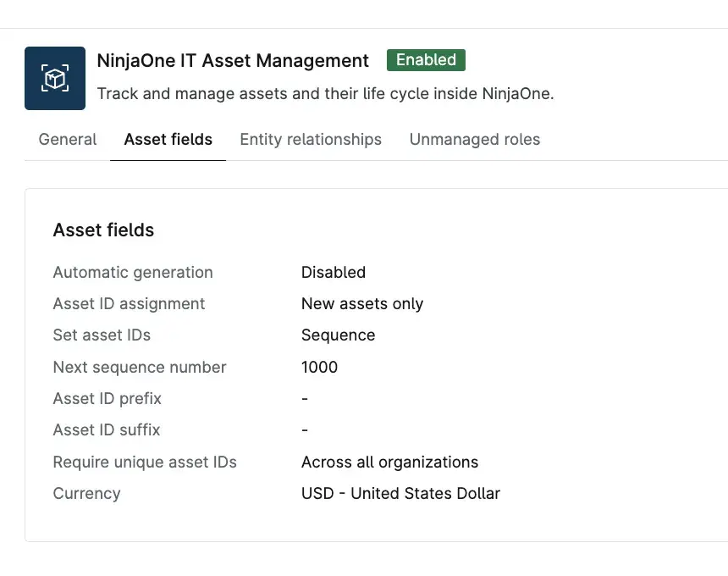Click the Sequence value
Screen dimensions: 728x576
pos(338,335)
